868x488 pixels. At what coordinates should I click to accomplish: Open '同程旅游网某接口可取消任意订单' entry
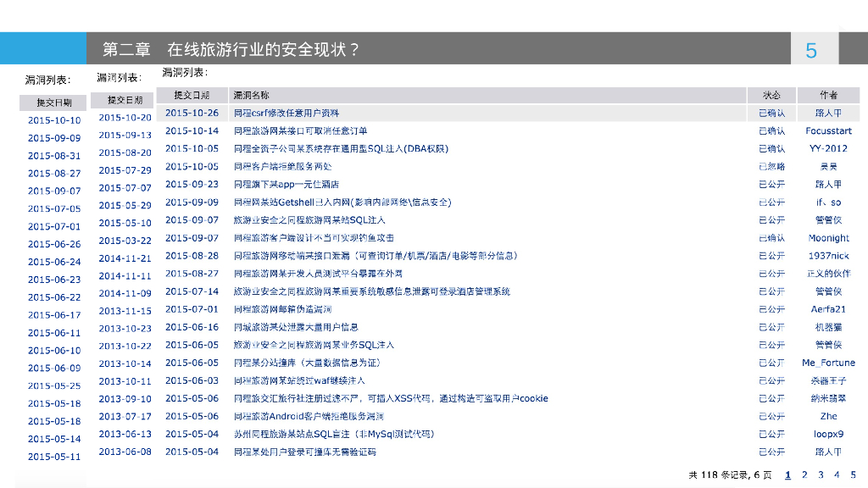(300, 131)
